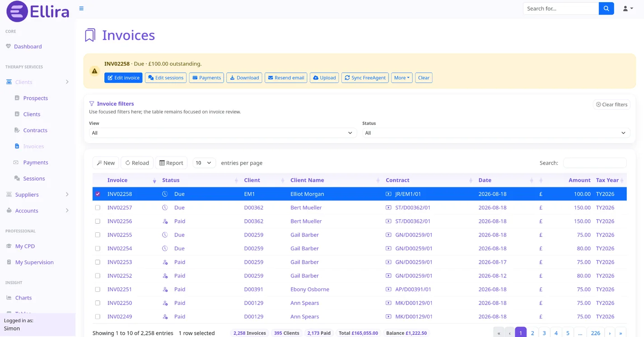This screenshot has width=644, height=337.
Task: Open the Status filter dropdown
Action: coord(496,133)
